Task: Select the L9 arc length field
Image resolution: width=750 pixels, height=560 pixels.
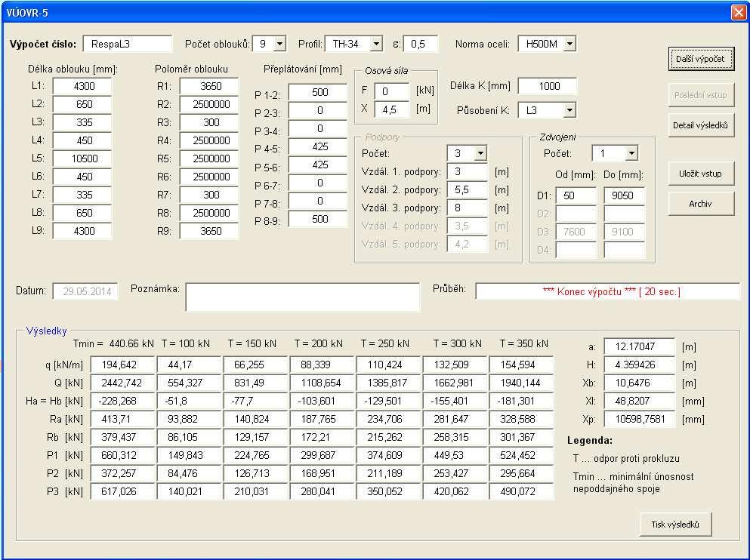Action: [82, 231]
